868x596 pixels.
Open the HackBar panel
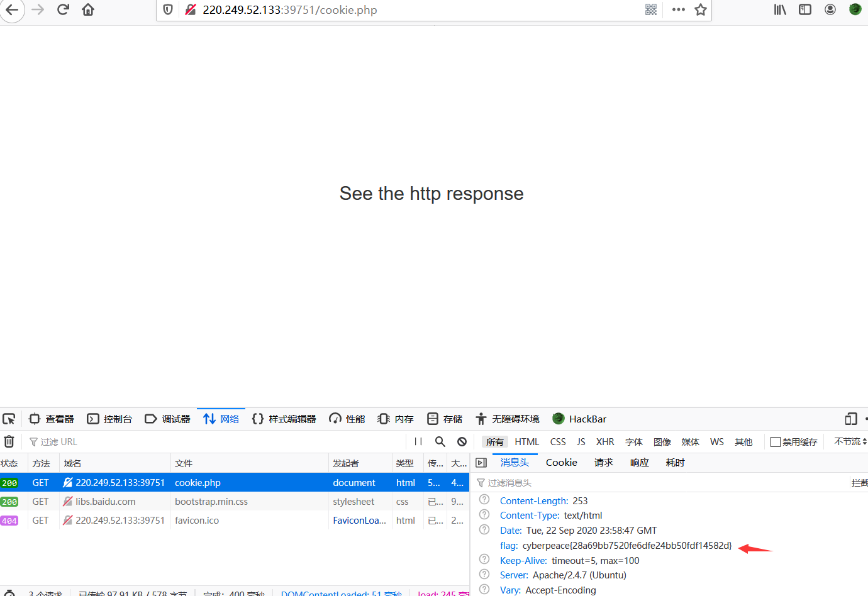579,419
